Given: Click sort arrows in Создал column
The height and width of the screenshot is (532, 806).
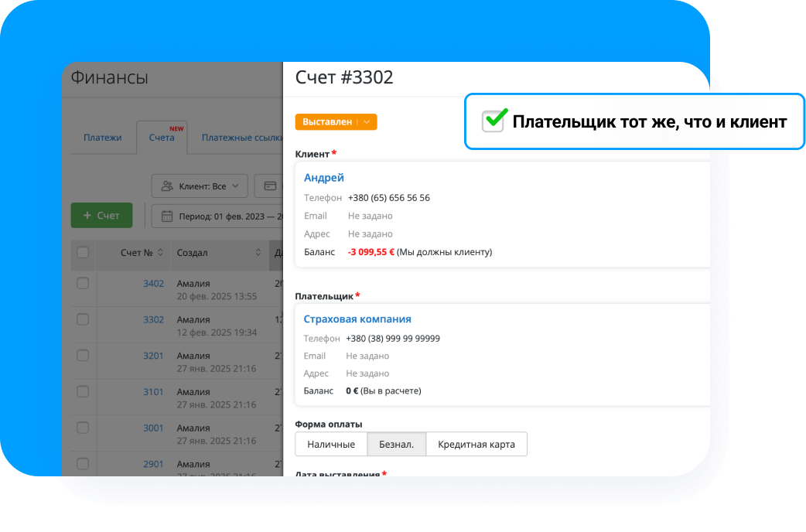Looking at the screenshot, I should 258,253.
